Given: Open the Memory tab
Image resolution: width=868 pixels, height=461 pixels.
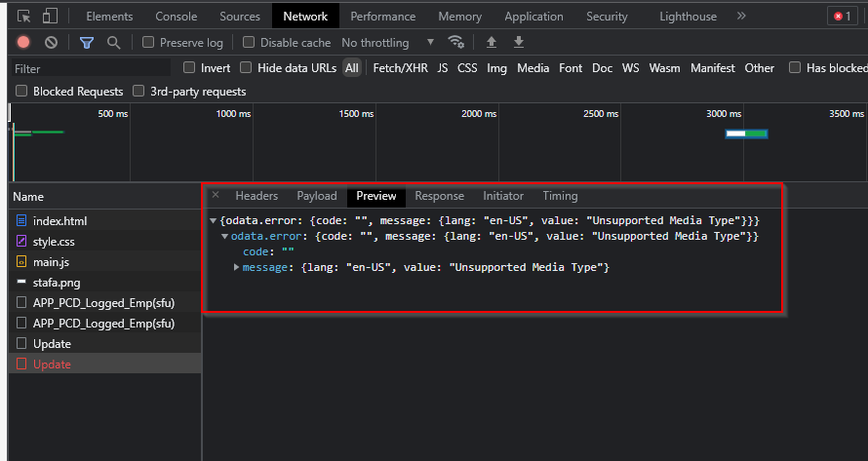Looking at the screenshot, I should pos(460,17).
